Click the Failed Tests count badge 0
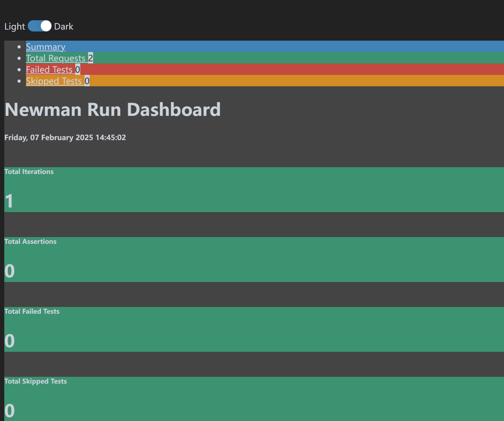The width and height of the screenshot is (504, 421). [78, 70]
